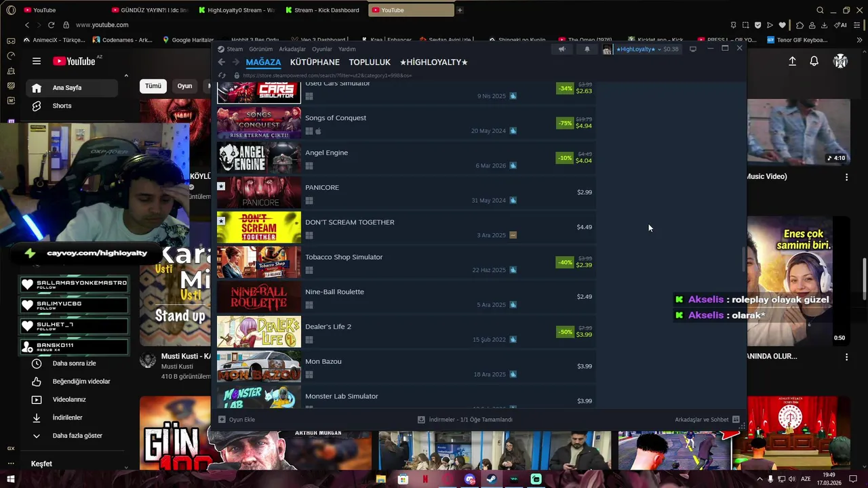
Task: Open the Dealer's Life 2 listing
Action: 406,332
